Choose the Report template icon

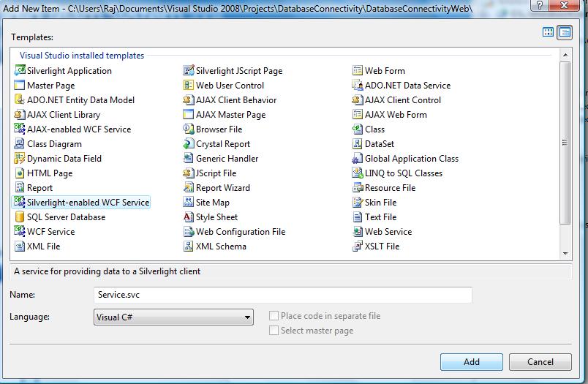[20, 187]
